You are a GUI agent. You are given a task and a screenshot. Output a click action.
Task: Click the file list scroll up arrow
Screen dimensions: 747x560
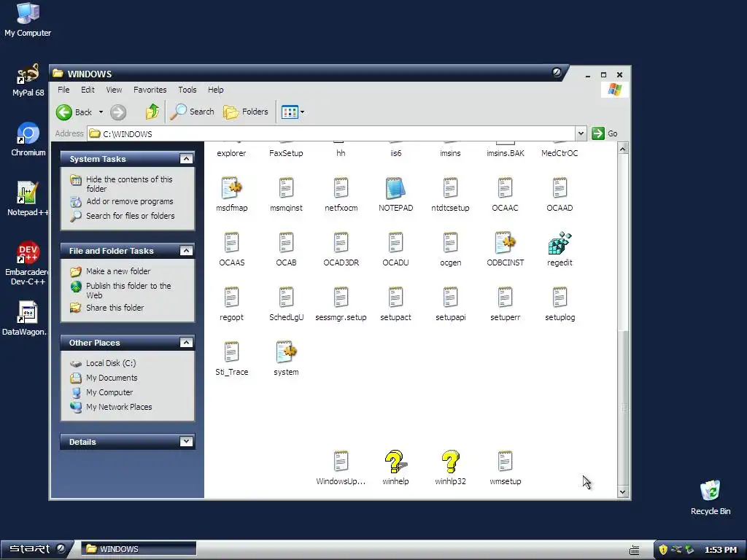point(622,149)
